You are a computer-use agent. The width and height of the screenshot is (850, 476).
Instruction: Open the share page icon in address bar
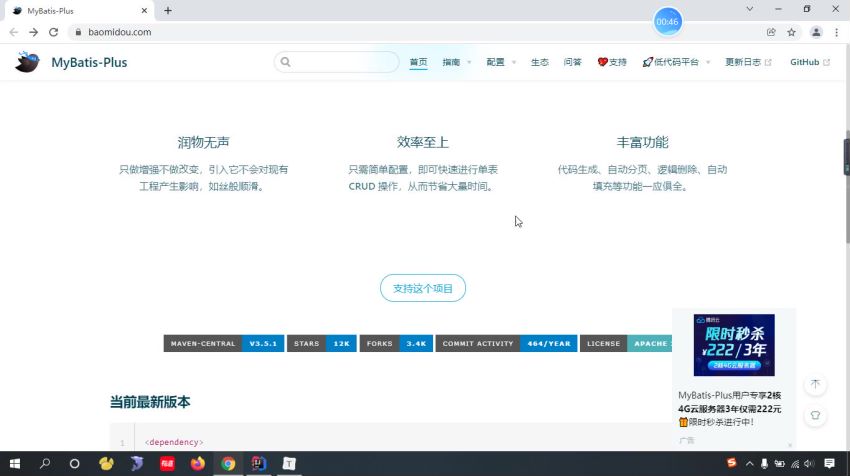pos(771,32)
